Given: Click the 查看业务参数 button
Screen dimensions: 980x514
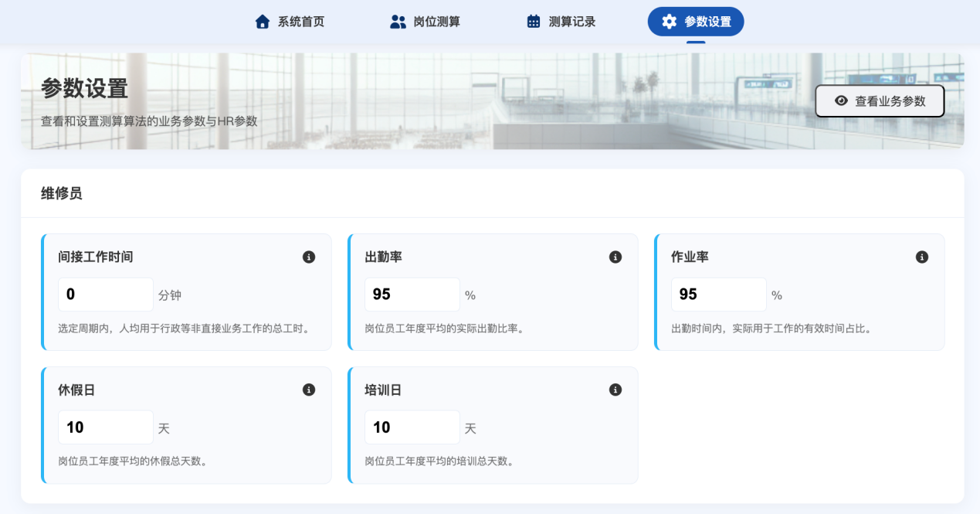Looking at the screenshot, I should [880, 101].
